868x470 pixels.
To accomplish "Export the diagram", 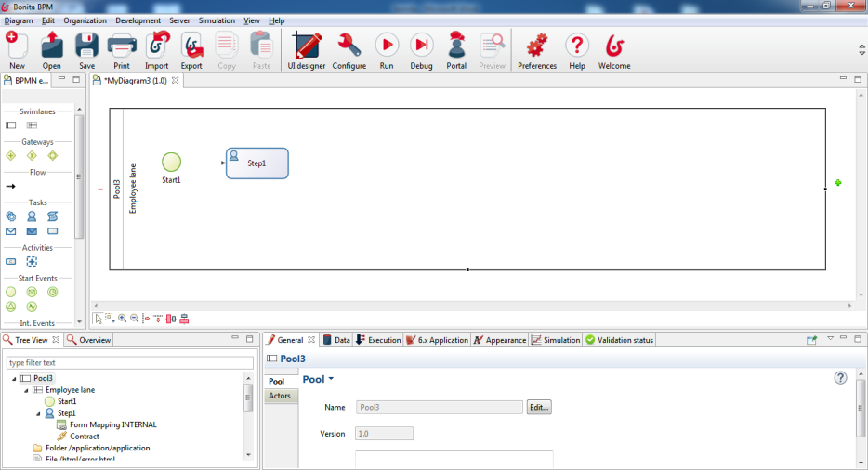I will (x=191, y=50).
